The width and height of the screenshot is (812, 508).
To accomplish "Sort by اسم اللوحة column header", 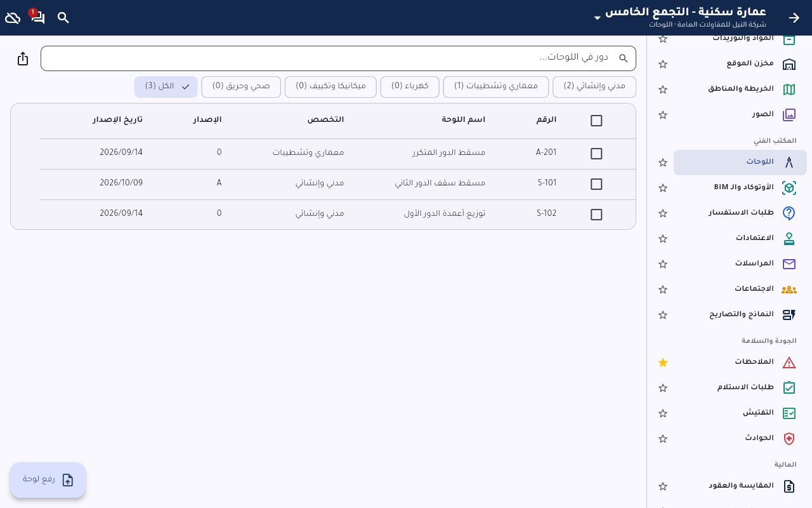I will [x=464, y=120].
